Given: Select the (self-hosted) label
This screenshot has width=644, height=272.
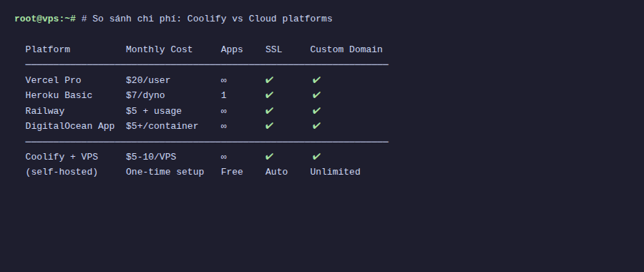Looking at the screenshot, I should click(62, 173).
